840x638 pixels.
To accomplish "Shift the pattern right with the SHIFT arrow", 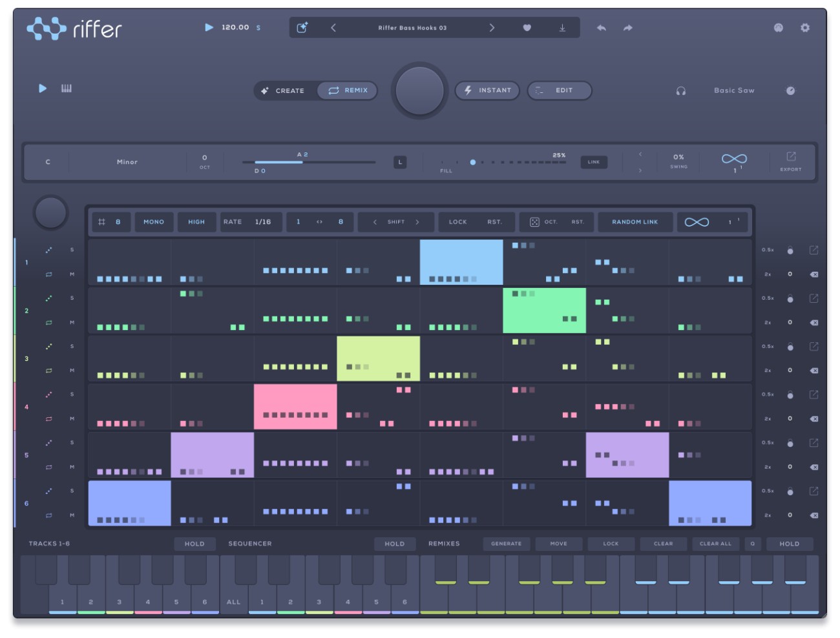I will click(417, 222).
